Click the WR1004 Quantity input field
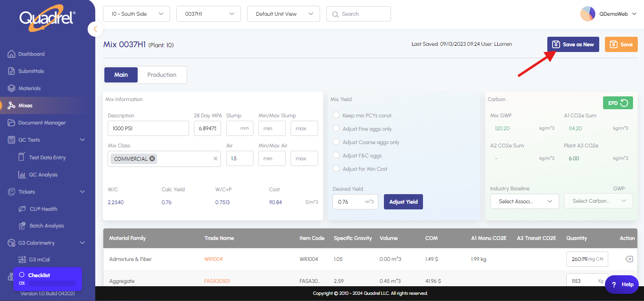The image size is (644, 301). 587,259
